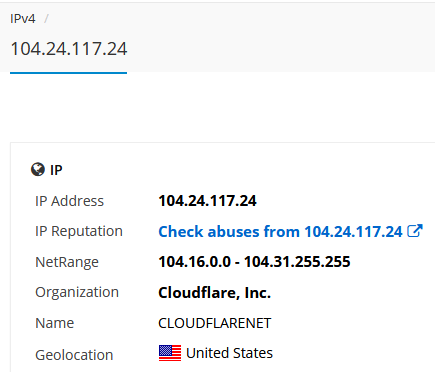Click the Cloudflare, Inc. organization value
This screenshot has width=435, height=372.
tap(214, 293)
